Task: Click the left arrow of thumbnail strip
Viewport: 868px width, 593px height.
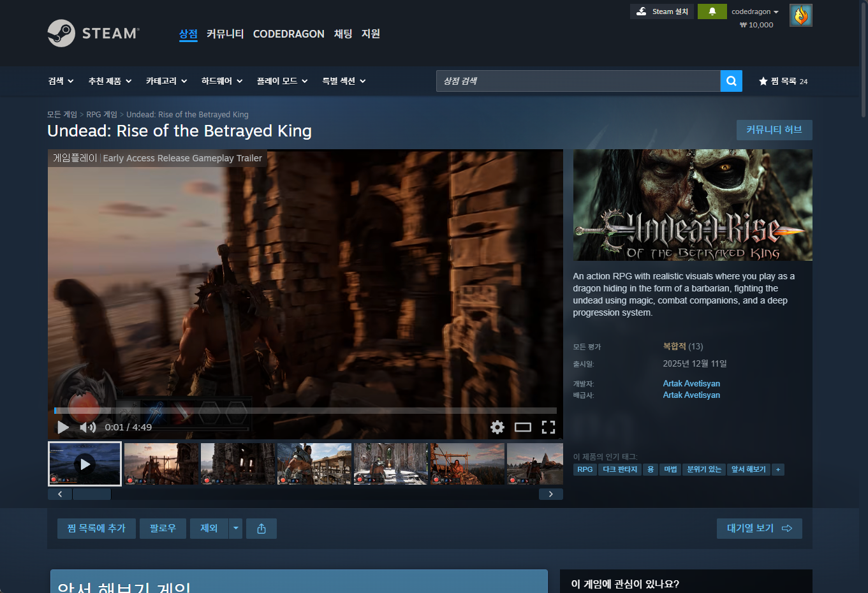Action: [x=60, y=494]
